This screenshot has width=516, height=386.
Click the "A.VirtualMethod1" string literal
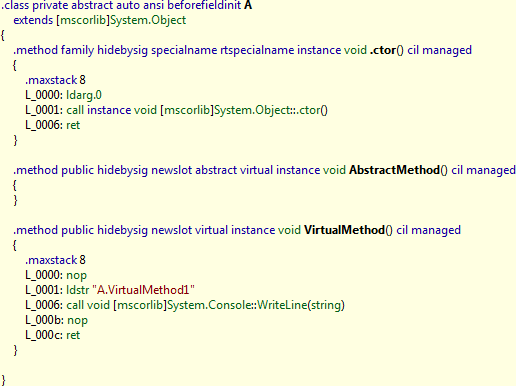pos(144,290)
